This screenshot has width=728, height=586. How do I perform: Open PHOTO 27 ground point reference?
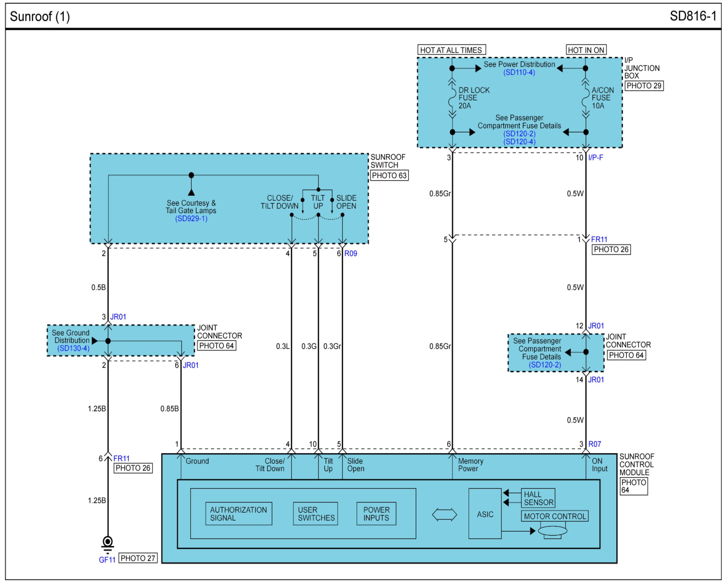138,558
